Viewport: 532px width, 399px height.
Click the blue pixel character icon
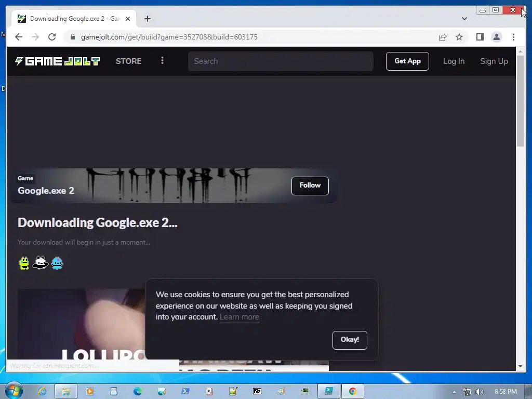click(x=57, y=263)
